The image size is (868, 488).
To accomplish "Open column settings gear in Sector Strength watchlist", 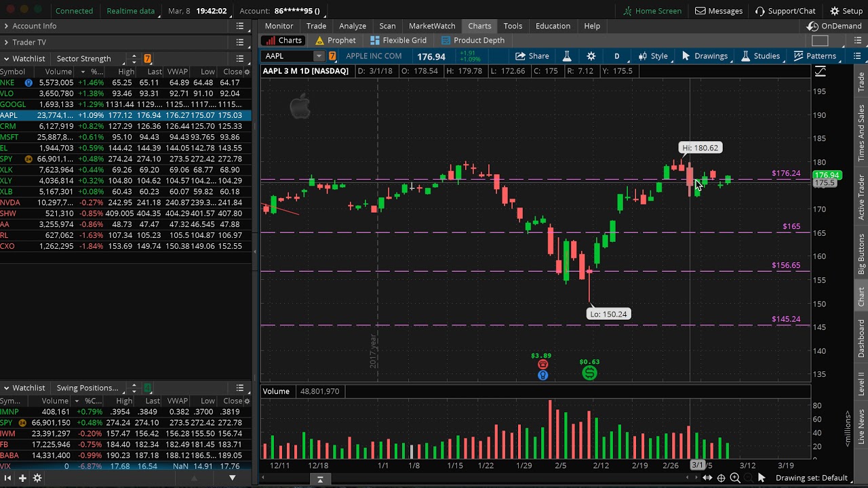I will [246, 72].
